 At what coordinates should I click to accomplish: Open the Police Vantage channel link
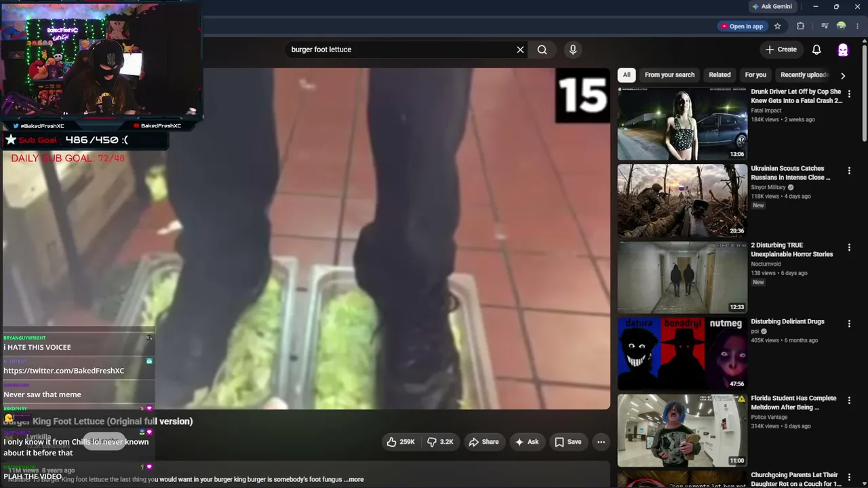click(770, 417)
